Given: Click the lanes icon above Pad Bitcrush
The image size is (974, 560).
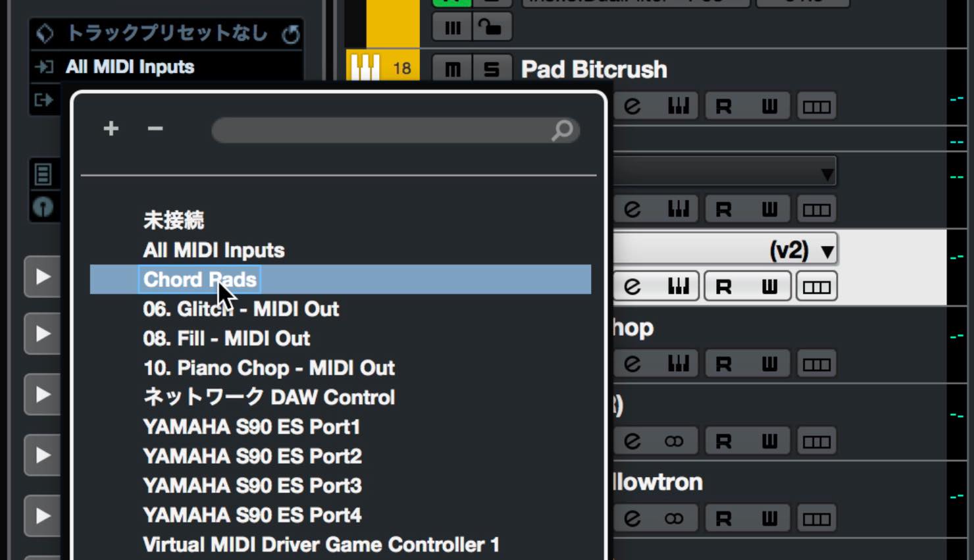Looking at the screenshot, I should (452, 28).
